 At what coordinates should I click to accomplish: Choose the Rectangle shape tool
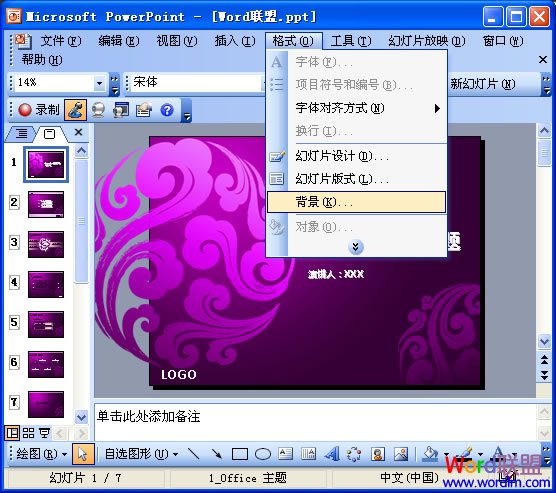point(240,454)
